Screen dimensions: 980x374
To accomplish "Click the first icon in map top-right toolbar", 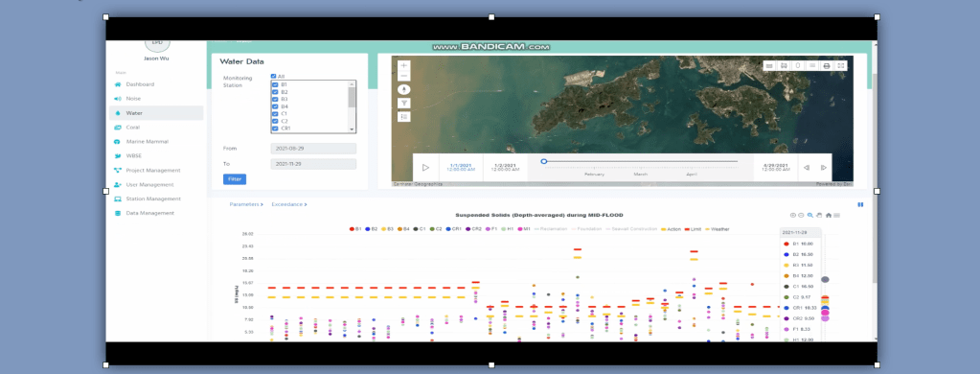I will [769, 65].
